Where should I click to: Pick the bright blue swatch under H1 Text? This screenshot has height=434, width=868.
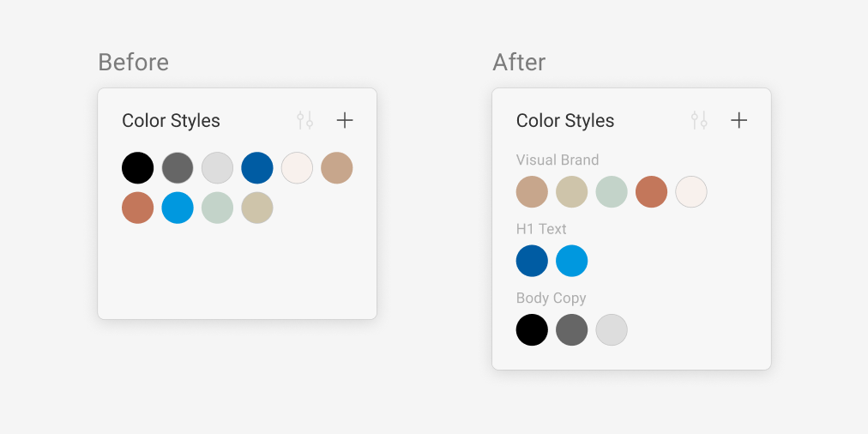point(572,261)
